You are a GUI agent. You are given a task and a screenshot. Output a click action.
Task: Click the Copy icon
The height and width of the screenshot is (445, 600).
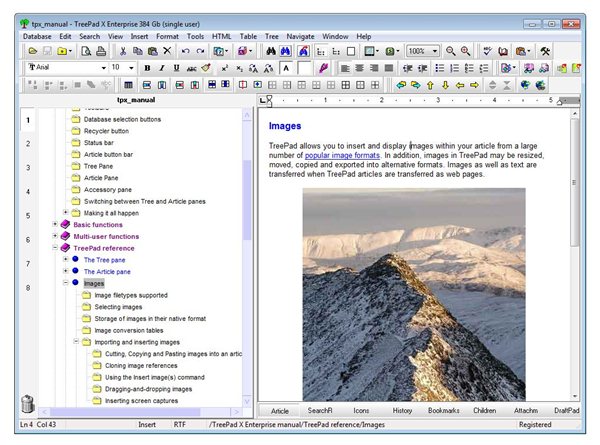point(137,51)
